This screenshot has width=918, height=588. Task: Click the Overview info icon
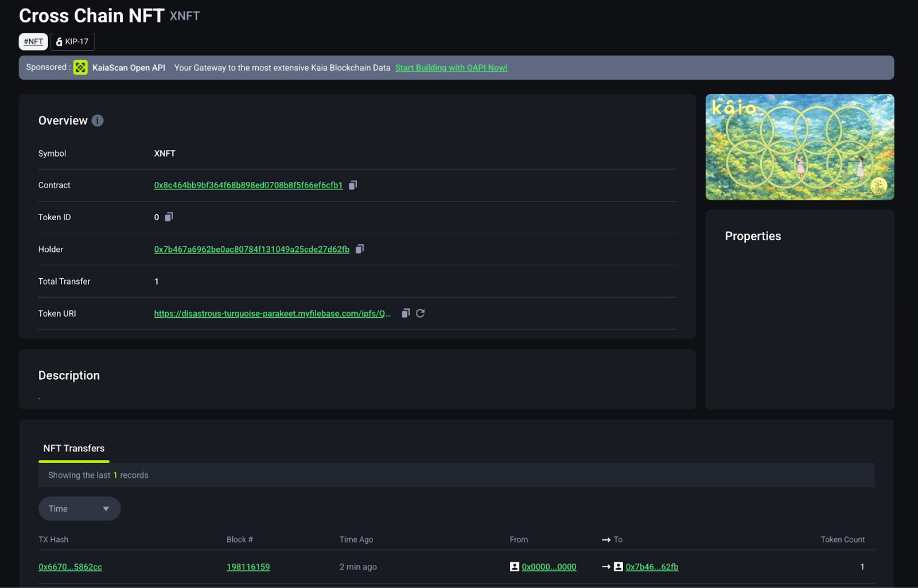[98, 120]
